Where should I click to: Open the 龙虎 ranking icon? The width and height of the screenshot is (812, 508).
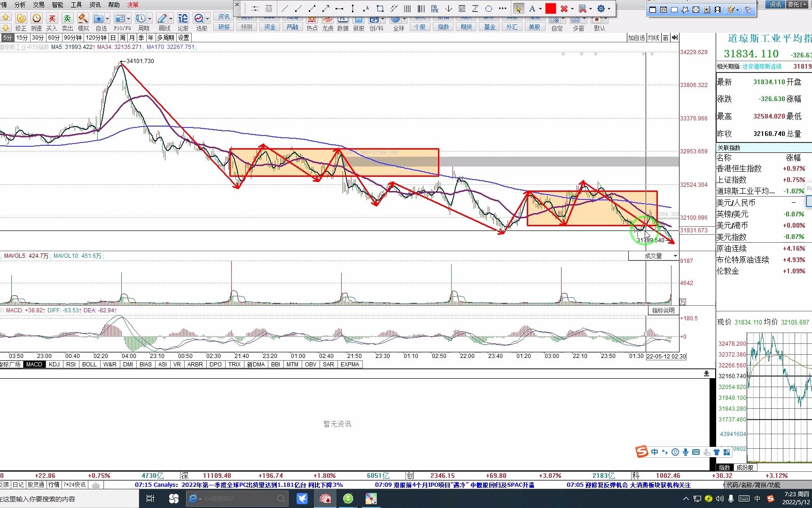(328, 21)
